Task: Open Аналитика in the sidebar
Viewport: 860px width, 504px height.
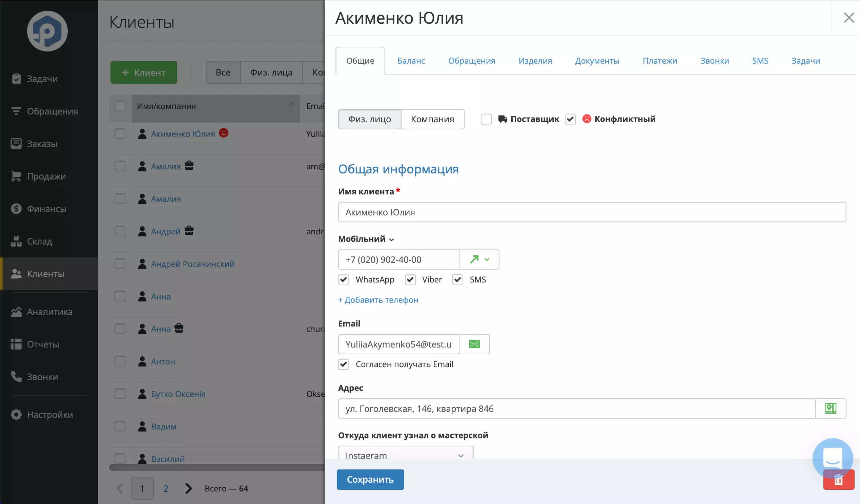Action: pos(42,312)
